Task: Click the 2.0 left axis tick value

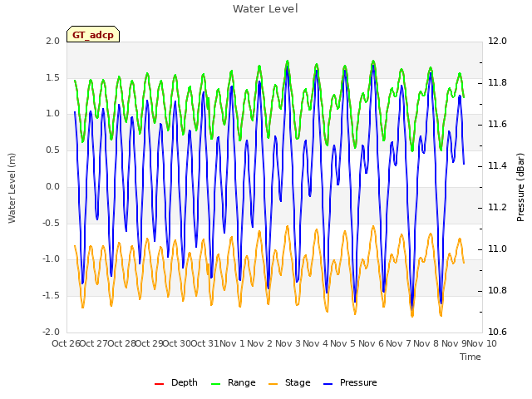Action: click(53, 41)
